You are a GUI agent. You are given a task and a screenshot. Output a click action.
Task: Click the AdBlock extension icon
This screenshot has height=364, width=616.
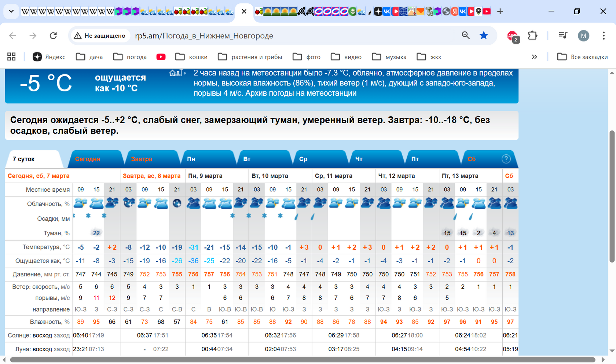pos(512,36)
